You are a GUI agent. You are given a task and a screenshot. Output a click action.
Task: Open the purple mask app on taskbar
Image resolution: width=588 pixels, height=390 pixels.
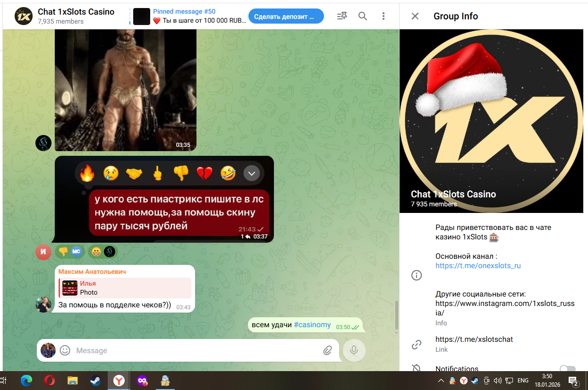click(142, 381)
